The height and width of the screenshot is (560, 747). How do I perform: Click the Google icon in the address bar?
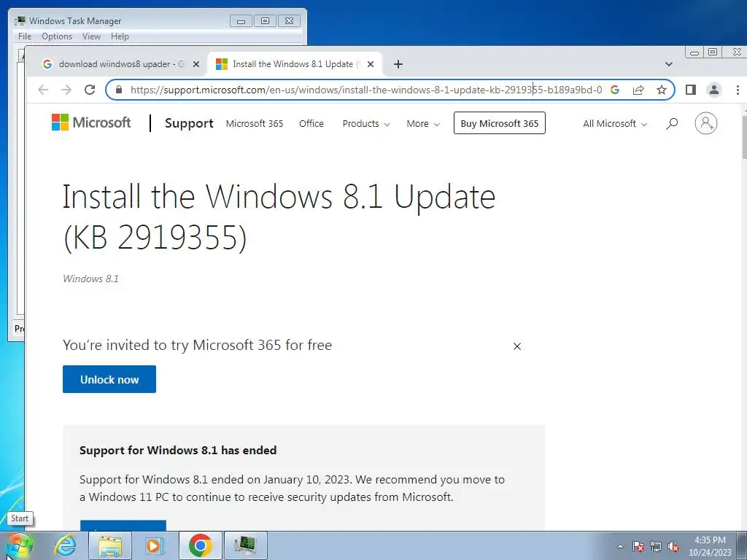point(614,90)
